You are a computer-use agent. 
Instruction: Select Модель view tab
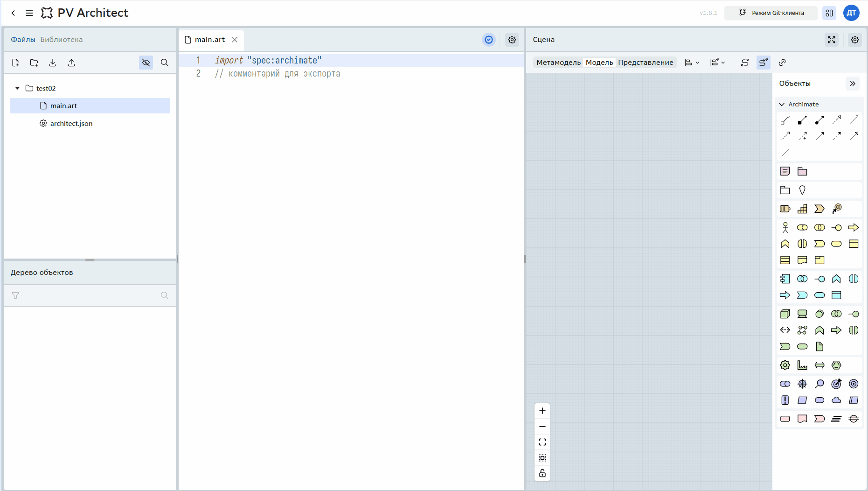tap(599, 63)
